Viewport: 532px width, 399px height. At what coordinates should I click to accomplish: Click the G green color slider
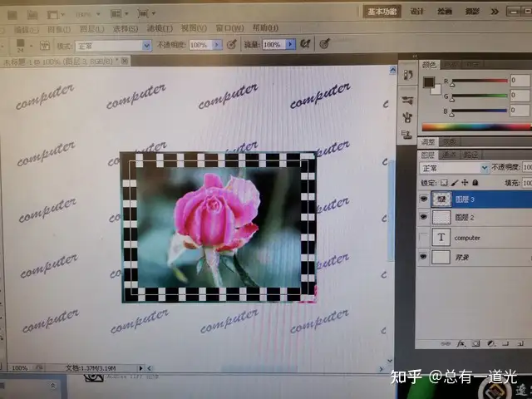pos(480,96)
